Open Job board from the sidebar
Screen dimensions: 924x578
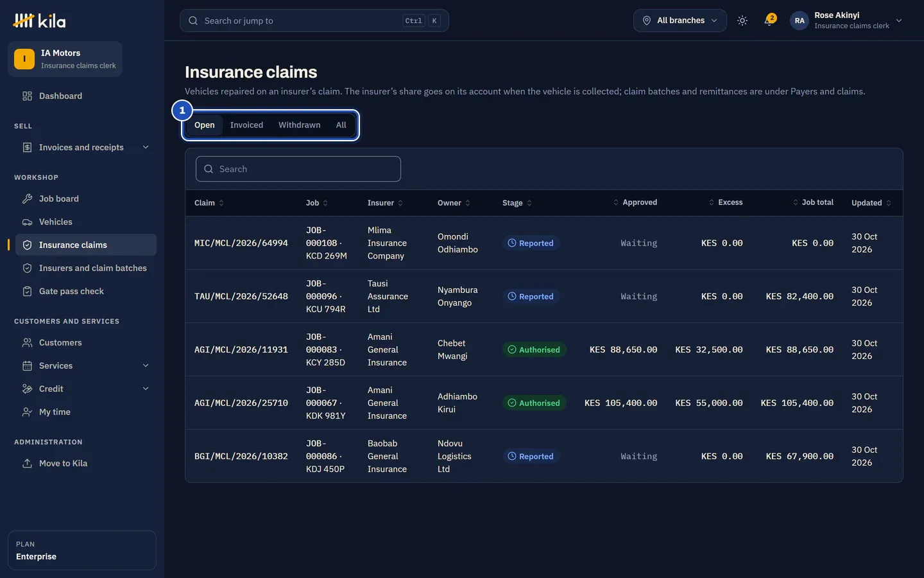[x=86, y=198]
